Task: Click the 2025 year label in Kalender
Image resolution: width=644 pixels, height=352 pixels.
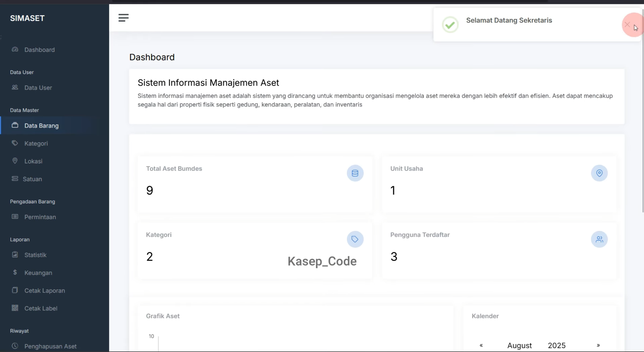Action: (x=557, y=345)
